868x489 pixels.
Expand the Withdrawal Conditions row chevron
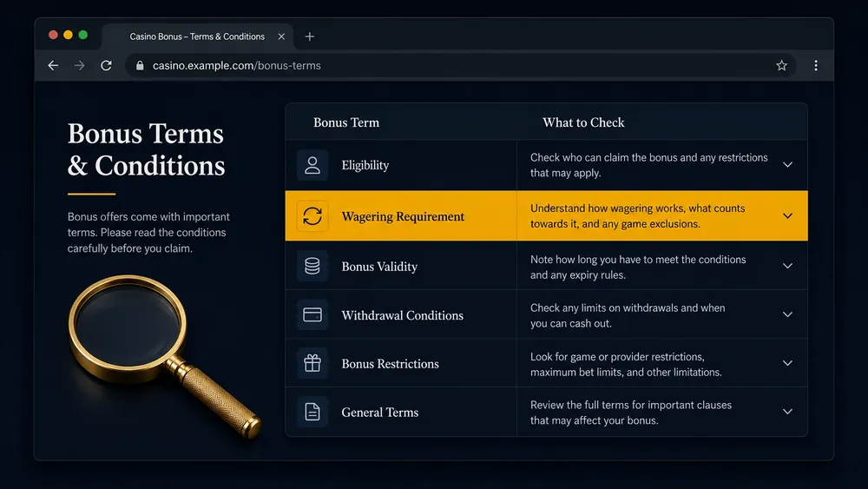pyautogui.click(x=788, y=314)
